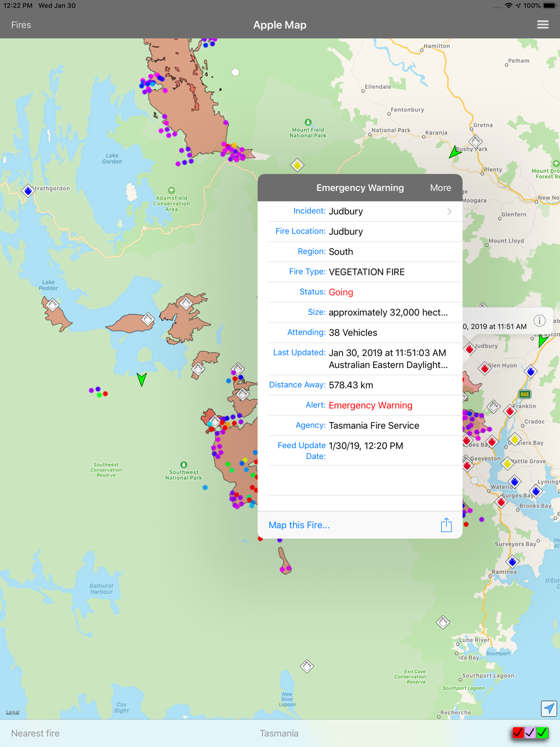Tap the Hamilton town label on the map

437,46
